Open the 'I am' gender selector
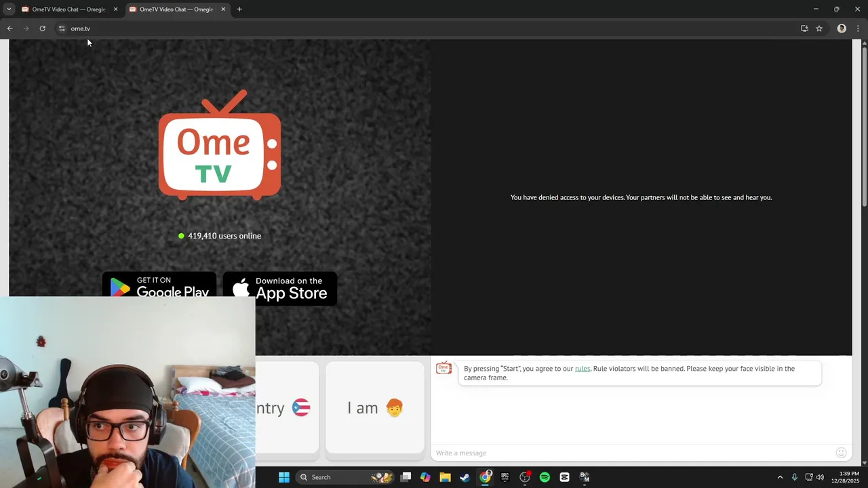Screen dimensions: 868x488 [x=374, y=407]
